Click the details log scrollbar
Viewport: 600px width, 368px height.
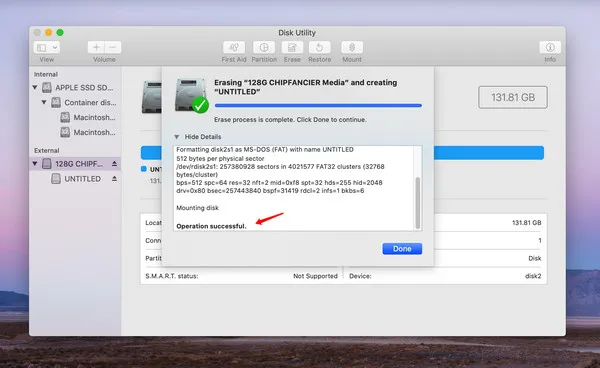coord(417,203)
